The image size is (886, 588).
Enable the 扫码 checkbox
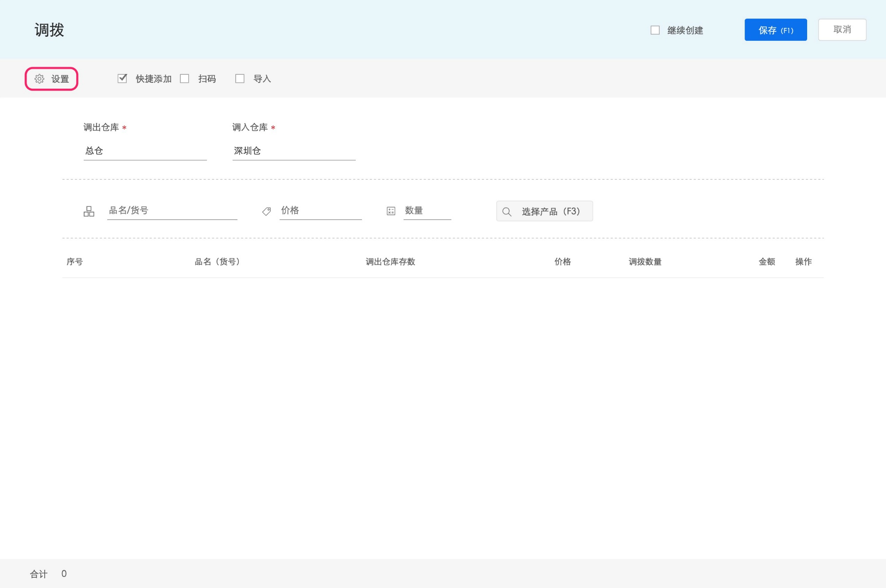point(185,78)
